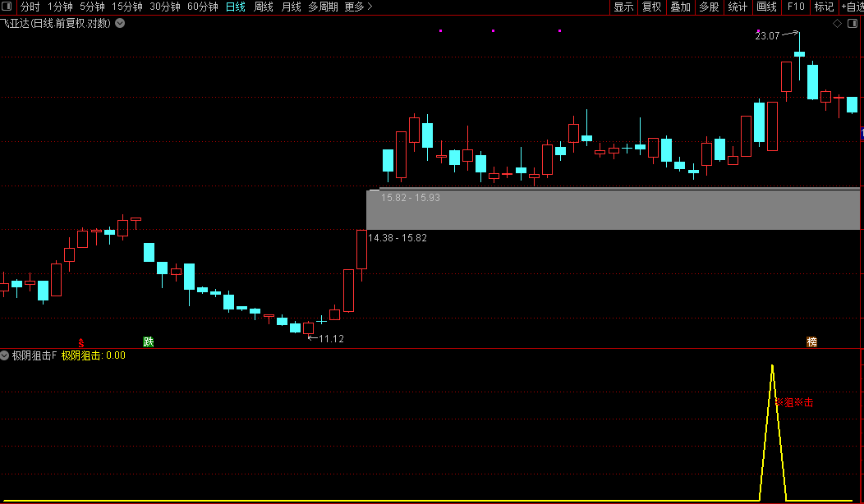Click the diamond icon at chart corner
Image resolution: width=864 pixels, height=504 pixels.
click(x=837, y=23)
